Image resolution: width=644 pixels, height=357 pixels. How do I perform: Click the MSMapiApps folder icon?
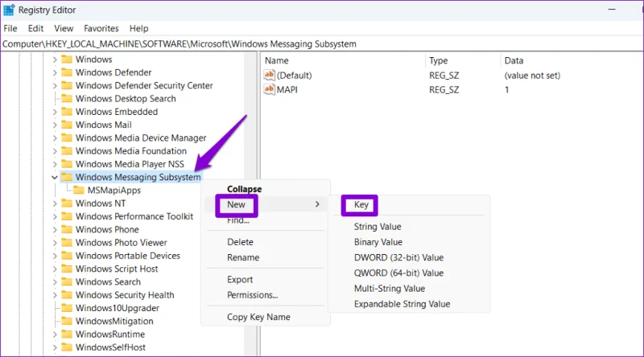[x=78, y=190]
